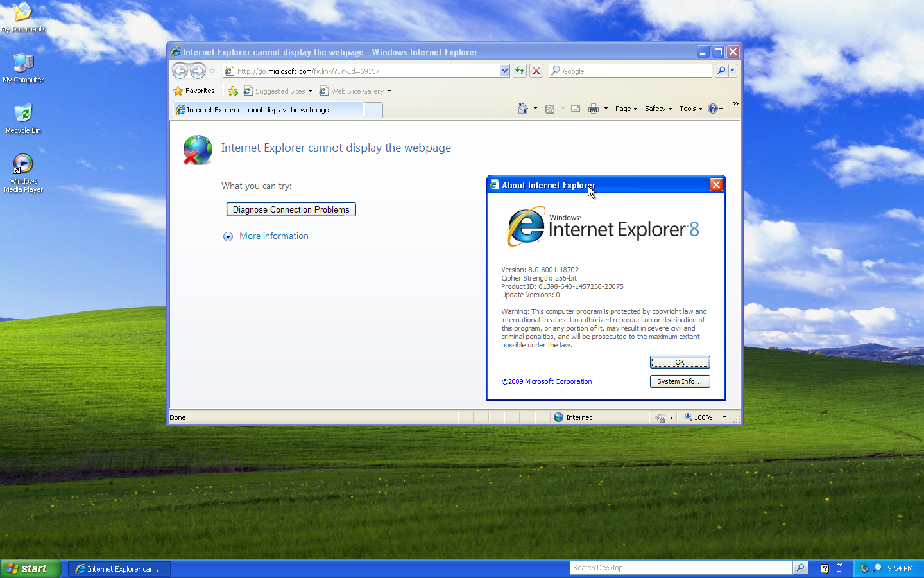Open the Safety menu
Image resolution: width=924 pixels, height=578 pixels.
tap(658, 109)
